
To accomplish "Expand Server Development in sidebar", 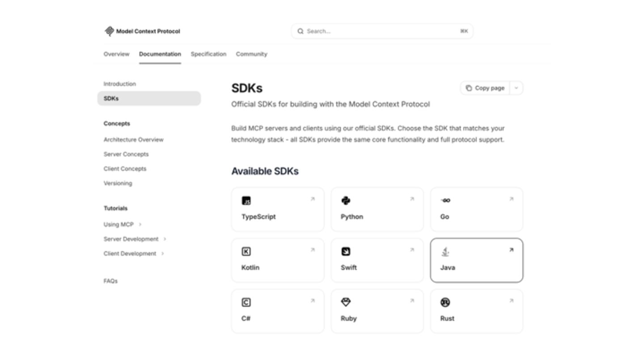I will click(x=165, y=239).
